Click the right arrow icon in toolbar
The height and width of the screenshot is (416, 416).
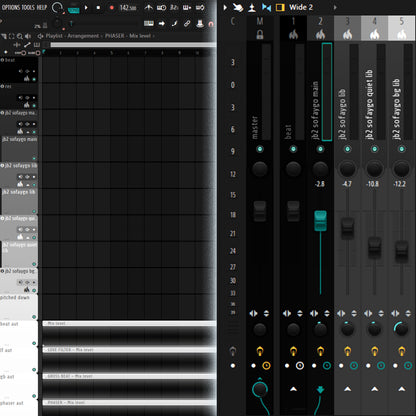(x=162, y=23)
